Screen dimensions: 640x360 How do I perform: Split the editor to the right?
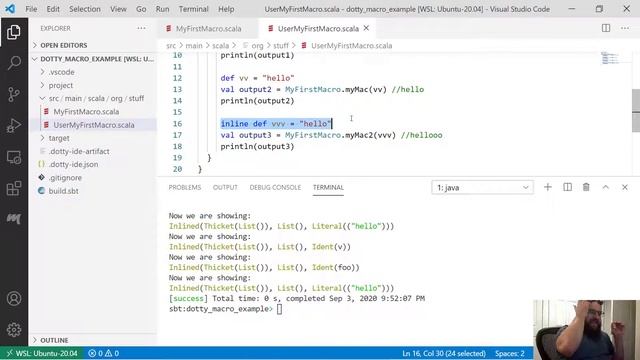pos(606,28)
